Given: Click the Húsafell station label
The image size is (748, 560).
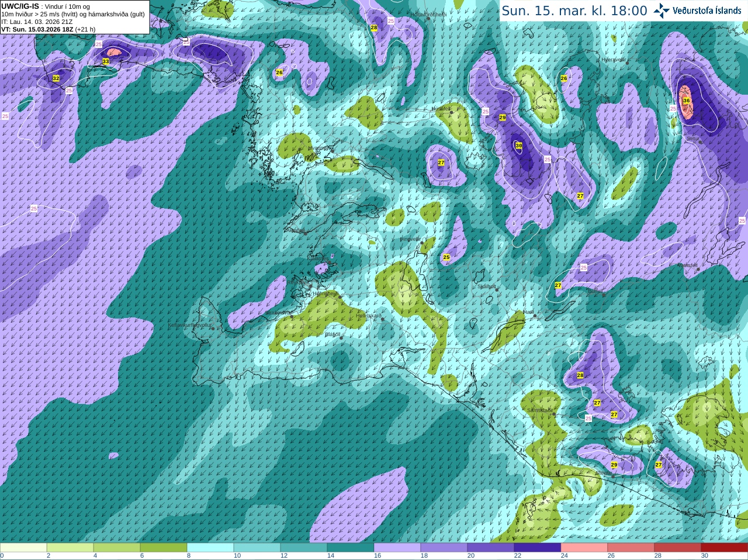Looking at the screenshot, I should point(441,109).
